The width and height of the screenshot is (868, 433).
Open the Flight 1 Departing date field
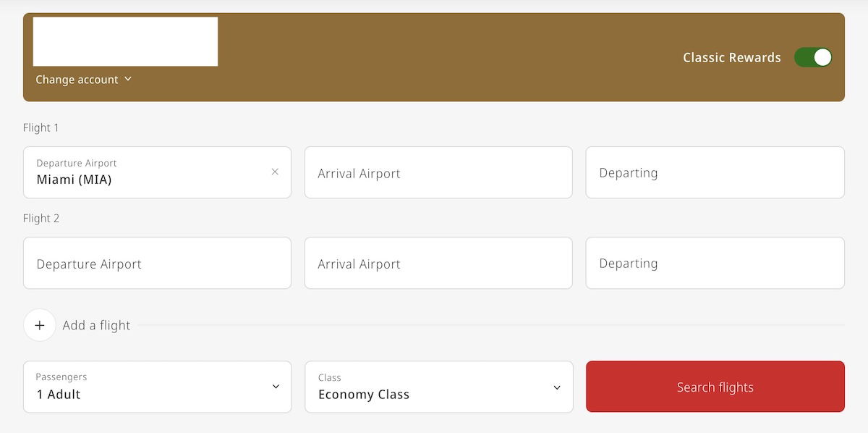715,173
